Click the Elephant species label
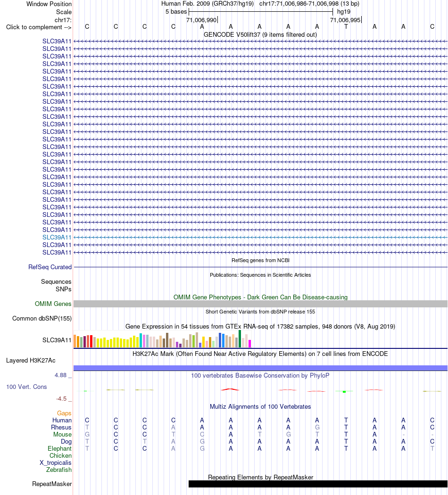This screenshot has height=495, width=448. (60, 449)
